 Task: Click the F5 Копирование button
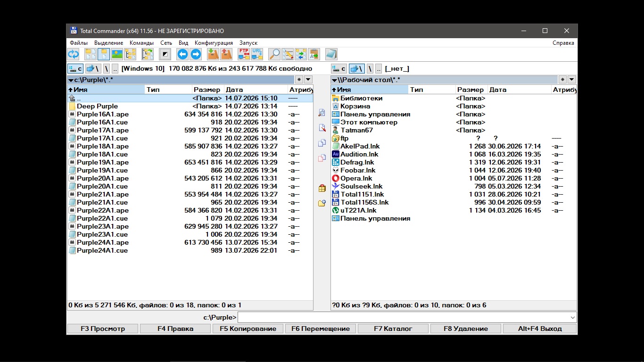[248, 329]
